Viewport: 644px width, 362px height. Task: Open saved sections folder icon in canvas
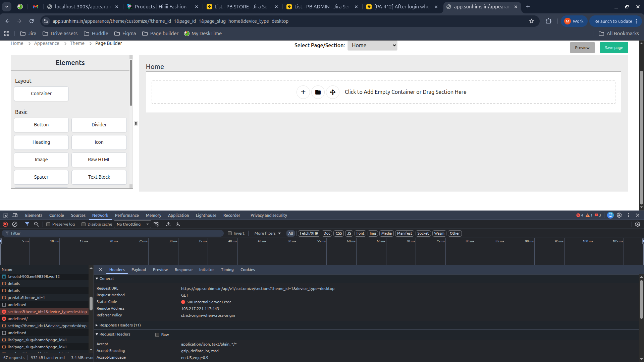[x=318, y=92]
